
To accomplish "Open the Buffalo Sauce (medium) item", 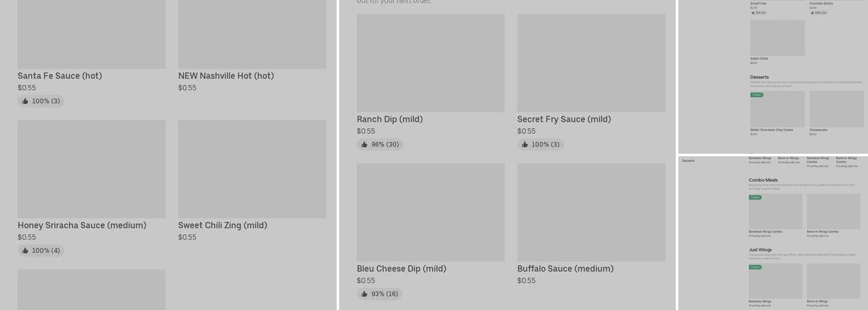I will tap(565, 268).
